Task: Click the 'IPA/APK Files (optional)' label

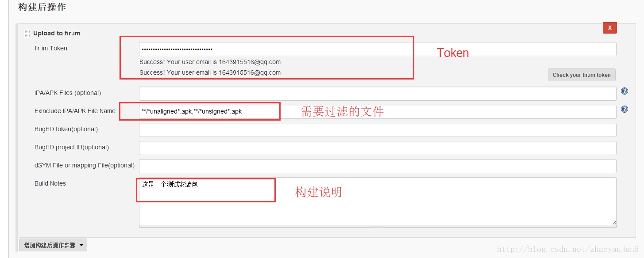Action: (x=68, y=93)
